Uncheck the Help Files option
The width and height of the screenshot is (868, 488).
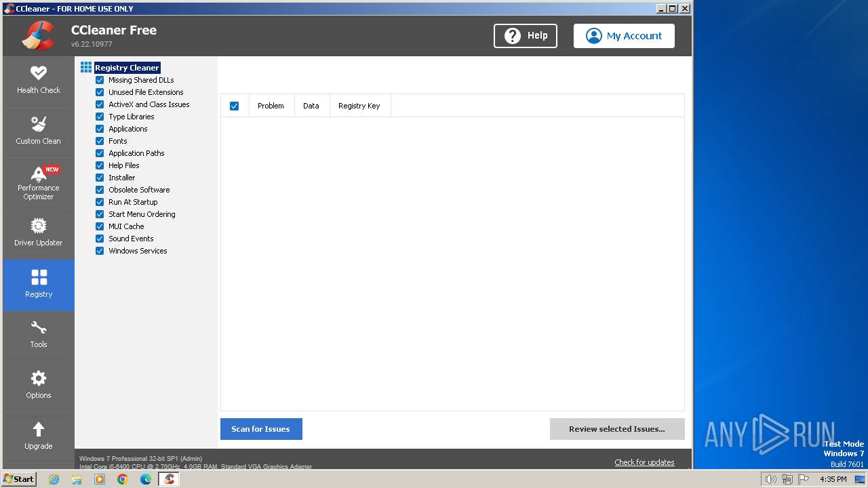[100, 165]
